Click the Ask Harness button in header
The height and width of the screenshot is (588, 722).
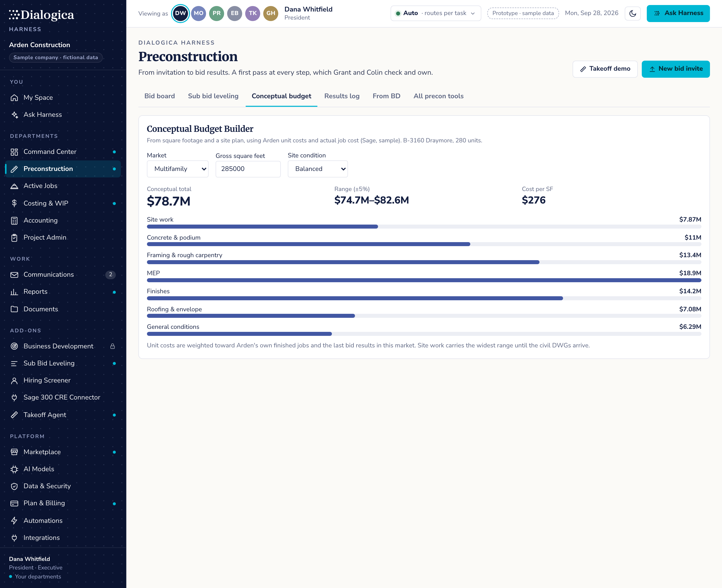(678, 14)
